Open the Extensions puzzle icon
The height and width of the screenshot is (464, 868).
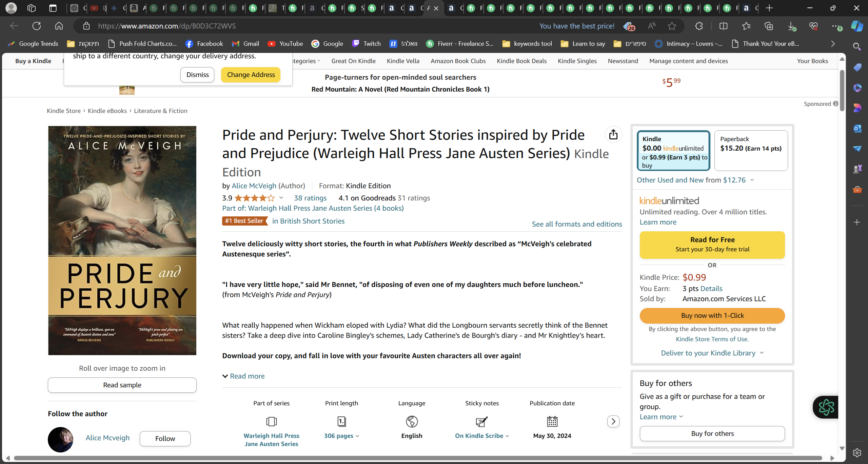[699, 26]
